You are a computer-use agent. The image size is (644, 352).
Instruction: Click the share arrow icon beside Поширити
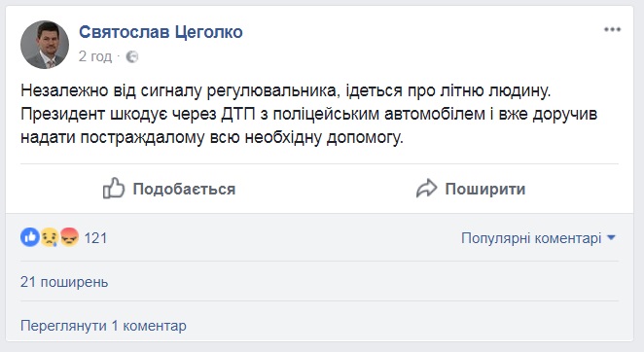tap(426, 189)
